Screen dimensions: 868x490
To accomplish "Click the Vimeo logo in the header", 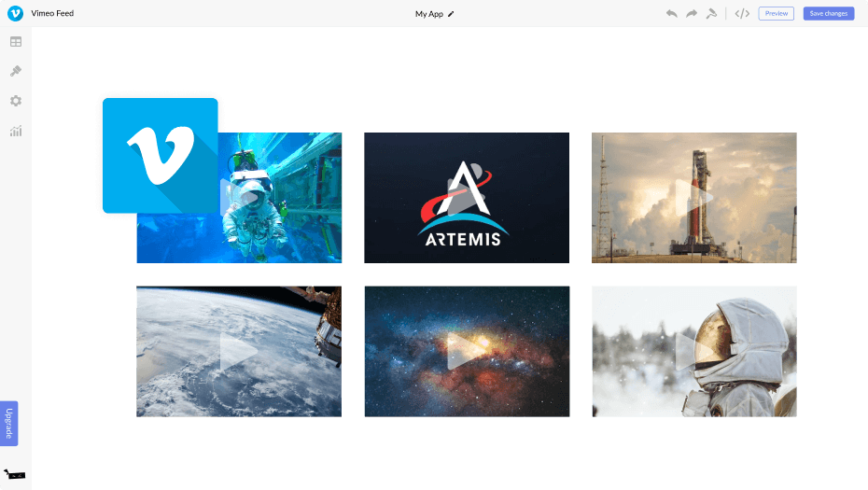I will 16,13.
